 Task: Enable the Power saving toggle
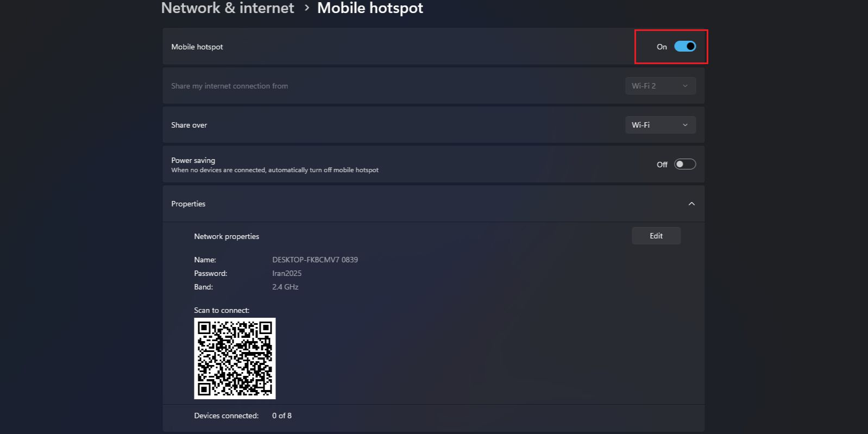click(685, 163)
